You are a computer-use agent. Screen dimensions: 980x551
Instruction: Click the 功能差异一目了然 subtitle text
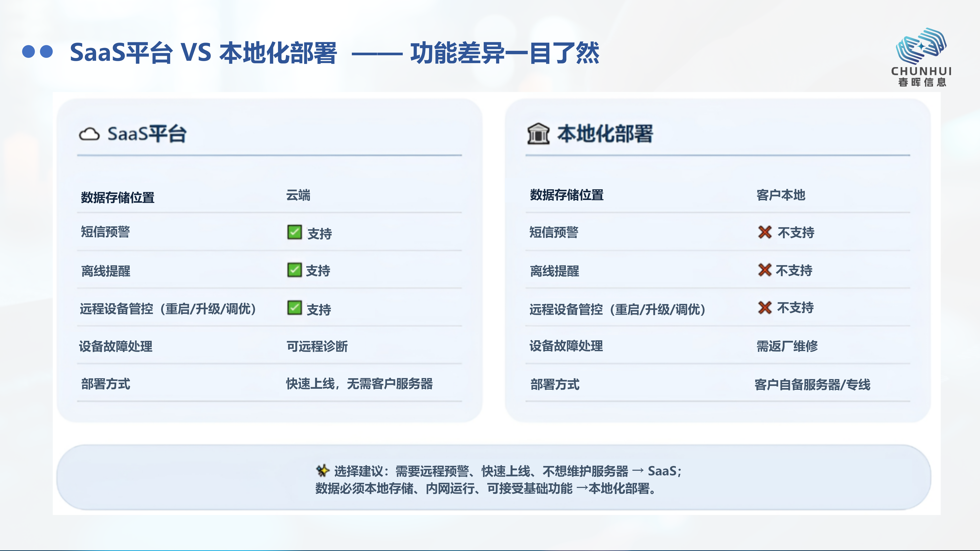[x=505, y=53]
